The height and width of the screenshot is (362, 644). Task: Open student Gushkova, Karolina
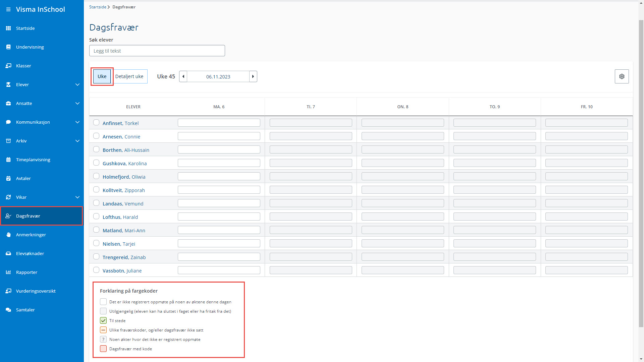pos(125,163)
